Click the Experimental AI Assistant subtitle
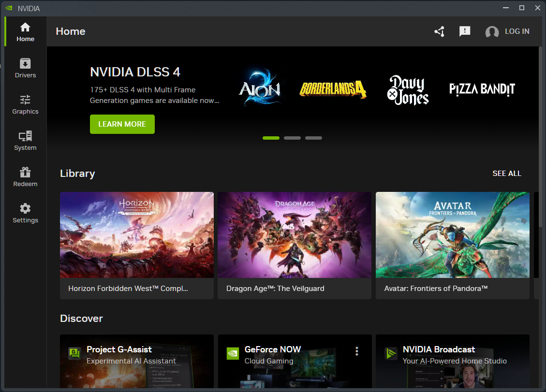546x392 pixels. pyautogui.click(x=131, y=361)
